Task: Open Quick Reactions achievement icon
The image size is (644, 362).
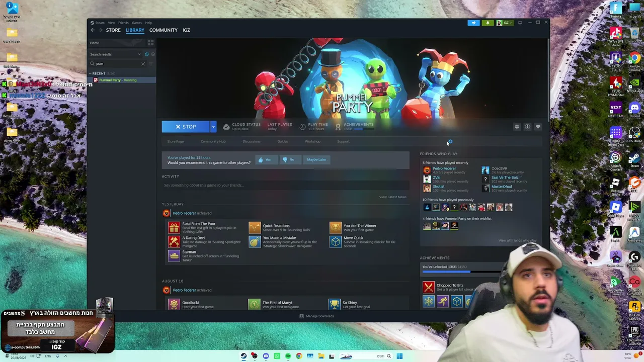Action: click(x=255, y=228)
